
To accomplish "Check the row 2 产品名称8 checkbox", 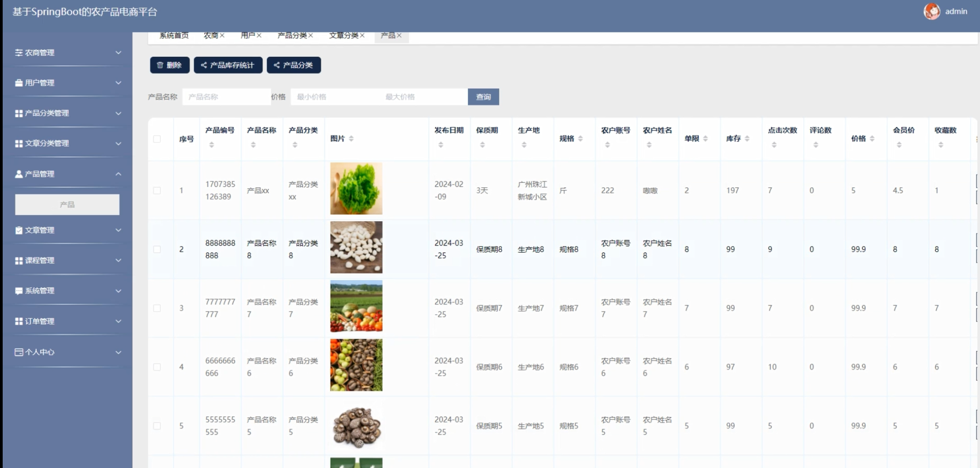I will [157, 249].
